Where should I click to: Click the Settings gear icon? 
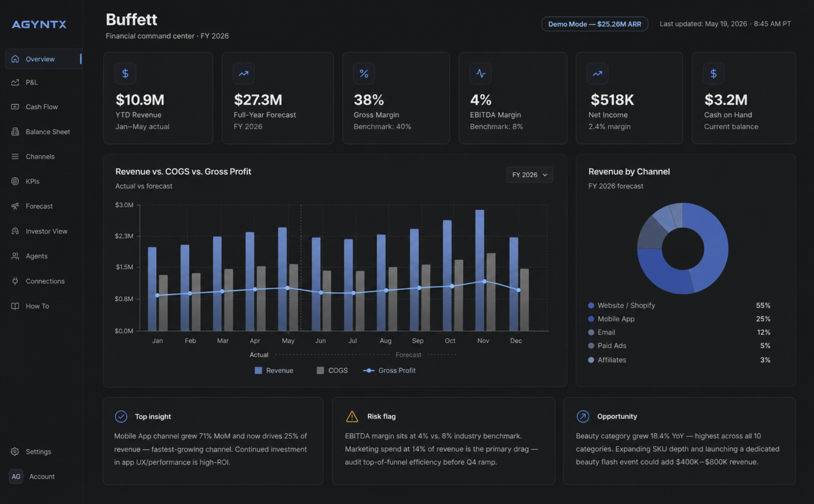[15, 452]
